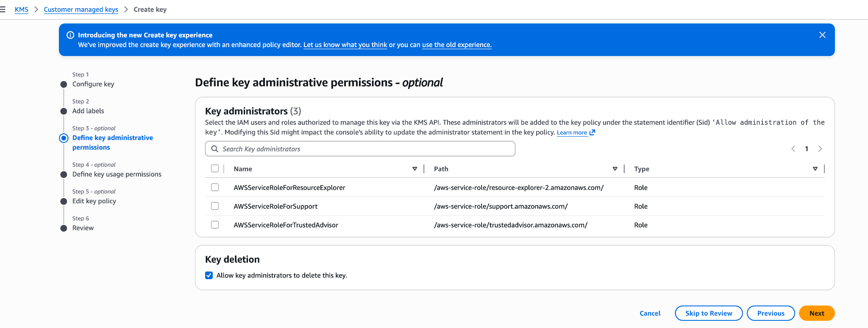
Task: Check AWSServiceRoleForTrustedAdvisor row
Action: pyautogui.click(x=215, y=224)
